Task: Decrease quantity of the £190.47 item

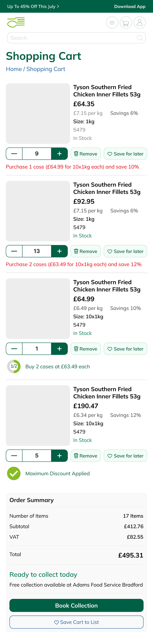Action: [x=14, y=456]
